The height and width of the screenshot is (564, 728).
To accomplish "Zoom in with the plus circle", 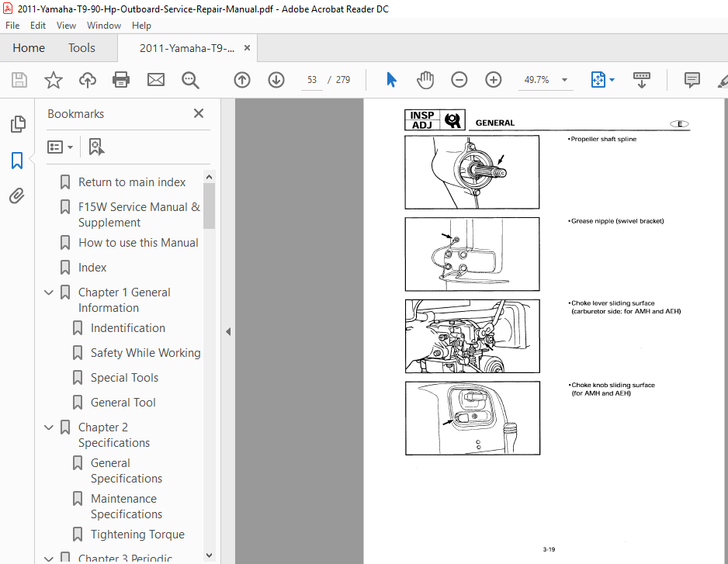I will point(494,80).
